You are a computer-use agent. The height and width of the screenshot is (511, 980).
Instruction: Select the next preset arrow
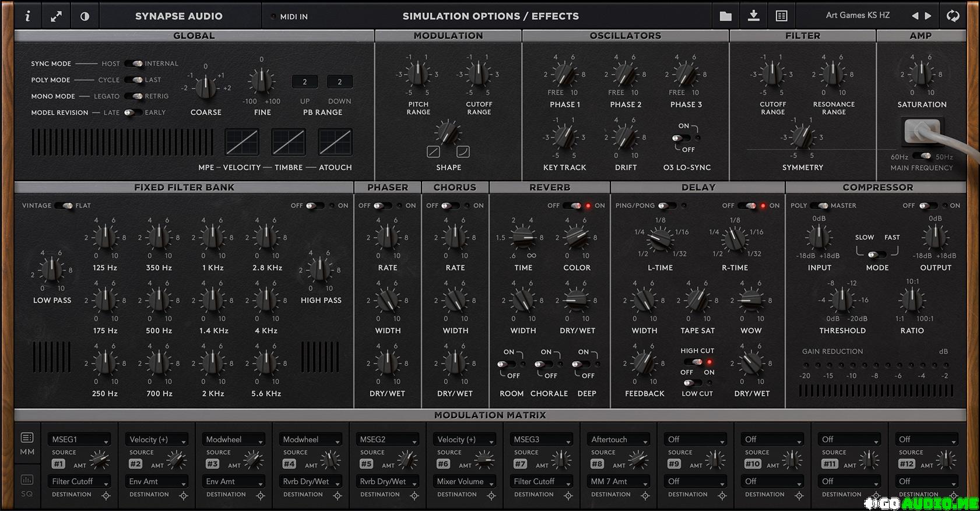pyautogui.click(x=928, y=16)
